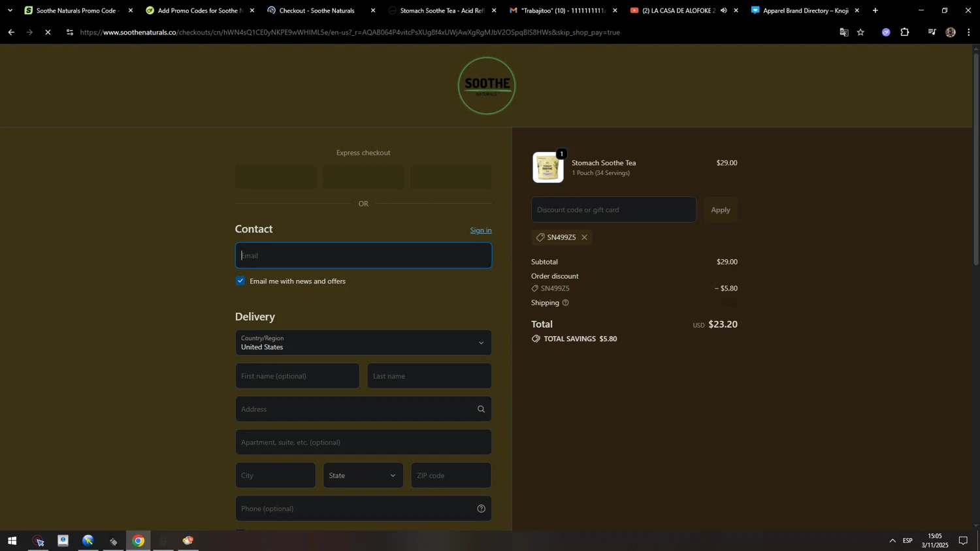Screen dimensions: 980x551
Task: Click the purple extension icon in toolbar
Action: click(x=886, y=32)
